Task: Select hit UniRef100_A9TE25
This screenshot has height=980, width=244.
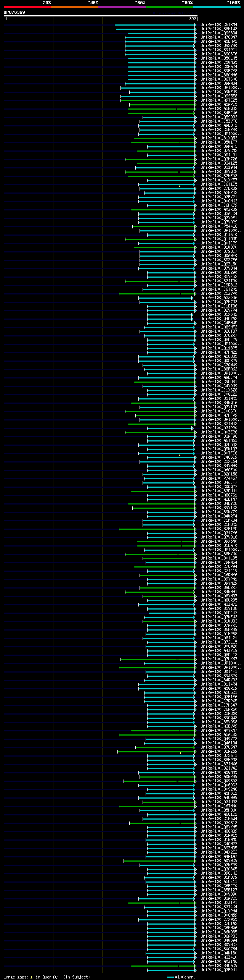Action: pyautogui.click(x=219, y=100)
